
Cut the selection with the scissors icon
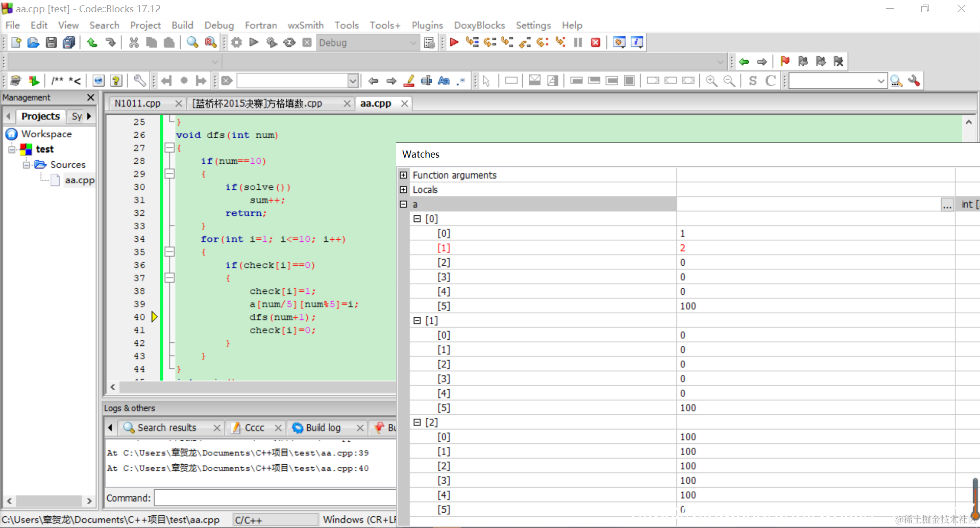pyautogui.click(x=134, y=43)
